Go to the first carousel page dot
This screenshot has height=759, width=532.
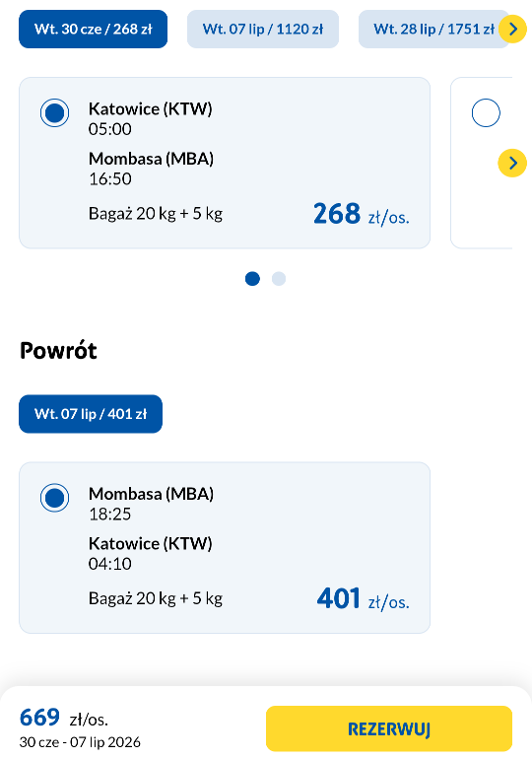pos(252,279)
